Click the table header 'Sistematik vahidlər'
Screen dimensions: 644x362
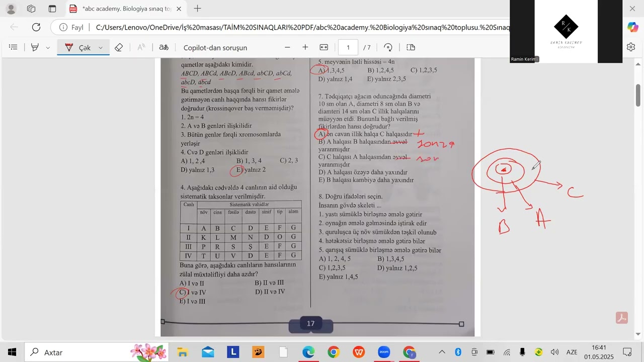point(249,205)
